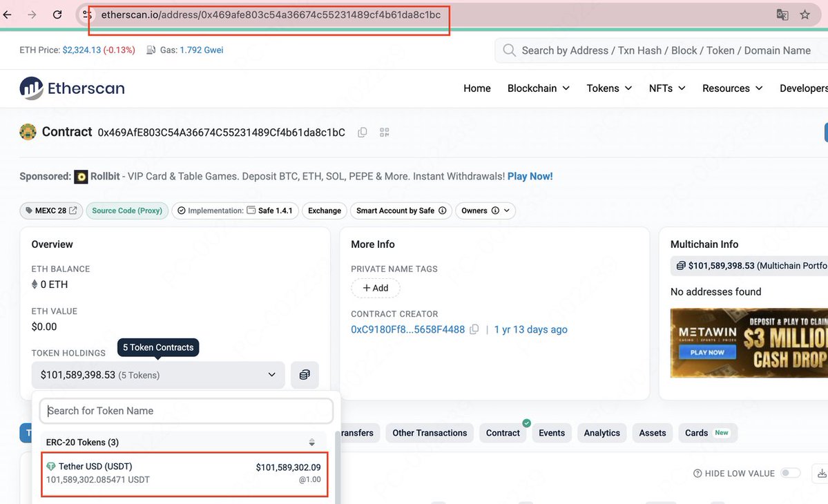
Task: Click help icon beside HIDE LOW VALUE
Action: point(697,474)
